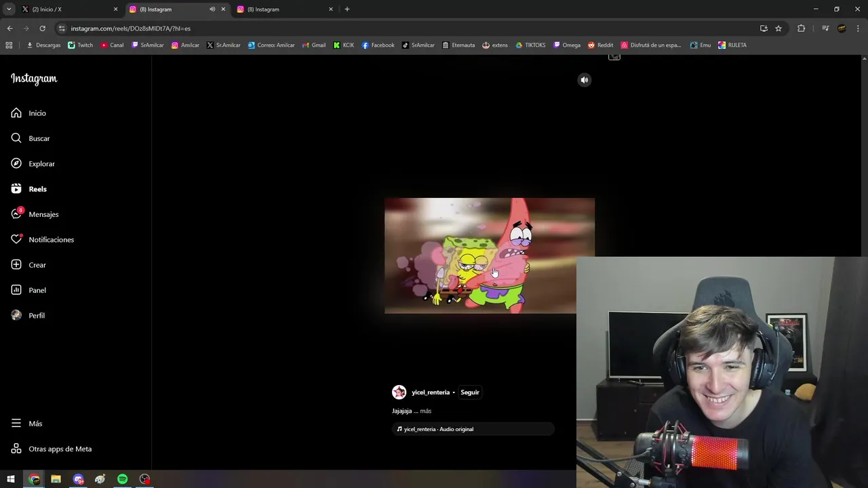Go back in browser history

pos(9,28)
